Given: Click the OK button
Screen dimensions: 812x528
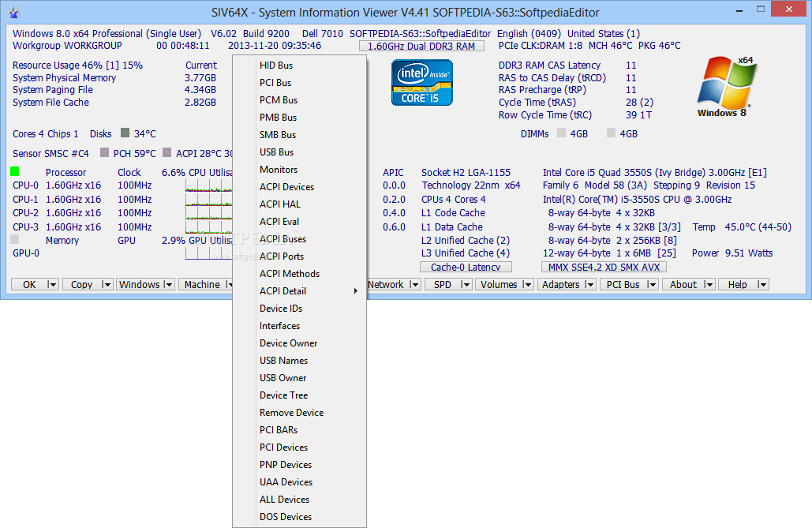Looking at the screenshot, I should 29,284.
